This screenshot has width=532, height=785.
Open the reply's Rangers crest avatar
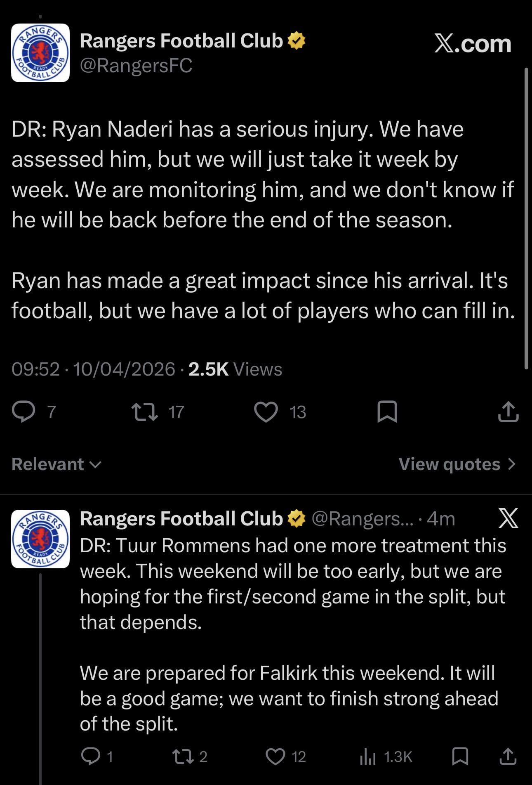[x=40, y=539]
